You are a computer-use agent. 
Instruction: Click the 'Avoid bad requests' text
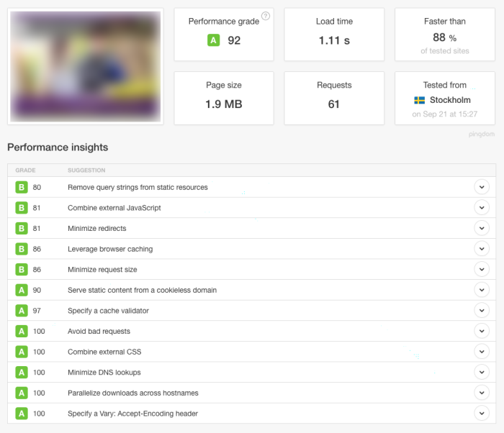(x=99, y=331)
